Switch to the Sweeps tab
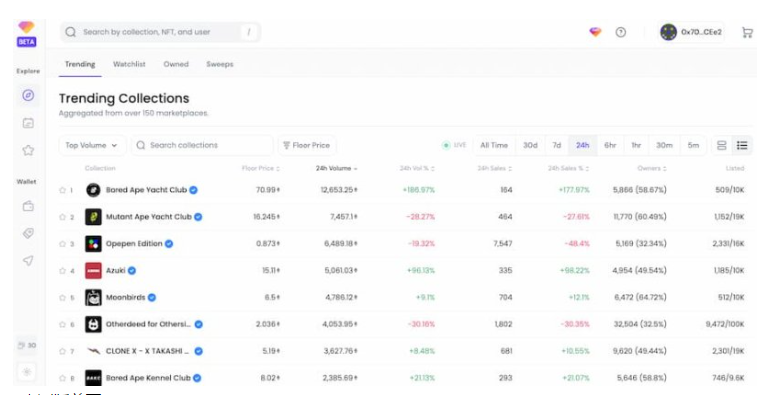 point(220,64)
